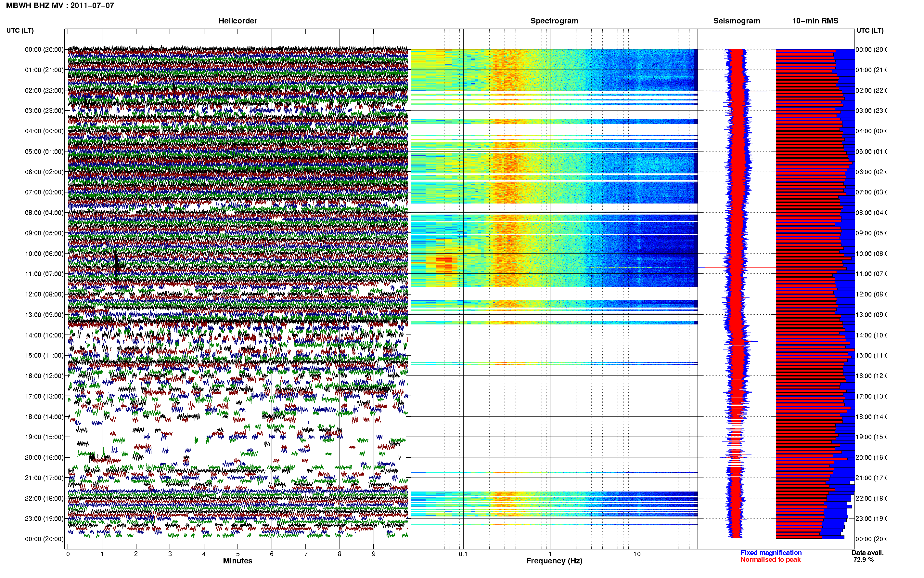Click the 'Frequency (Hz)' x-axis label
This screenshot has width=924, height=578.
(554, 561)
